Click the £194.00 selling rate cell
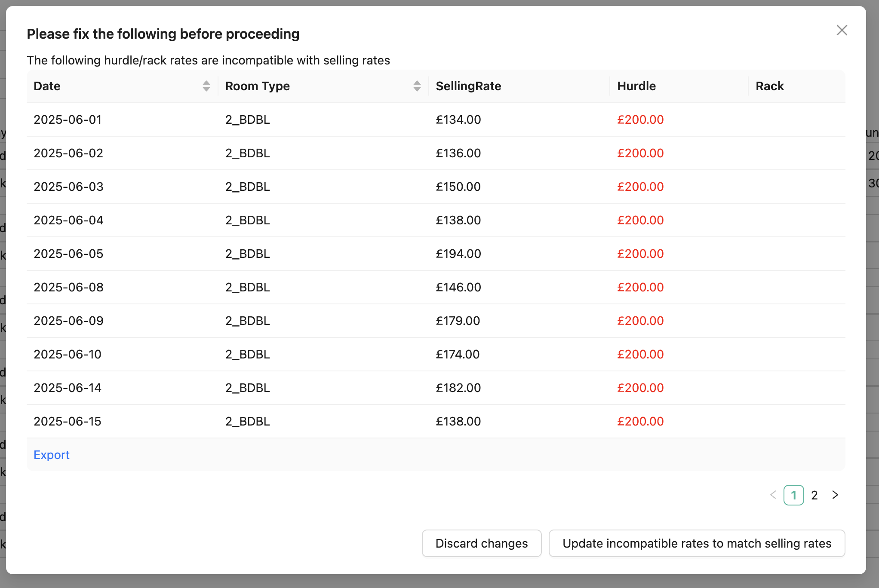 pos(458,254)
